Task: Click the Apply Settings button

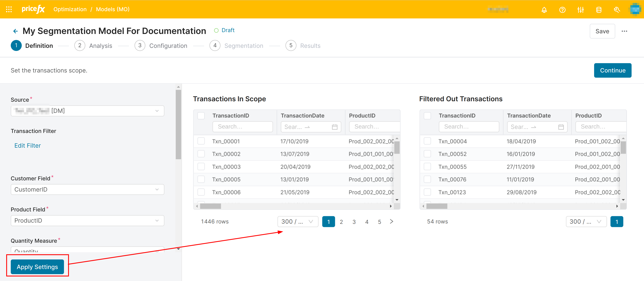Action: coord(37,267)
